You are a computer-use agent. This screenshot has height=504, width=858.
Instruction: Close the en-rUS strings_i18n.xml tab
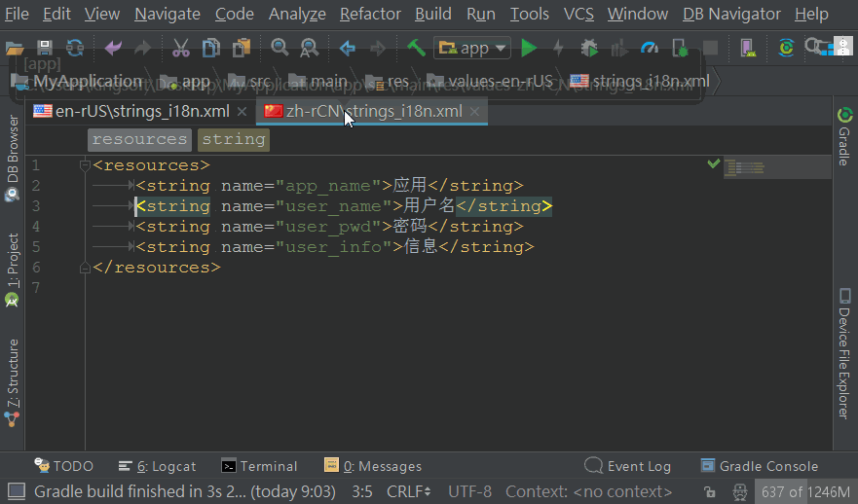coord(242,112)
